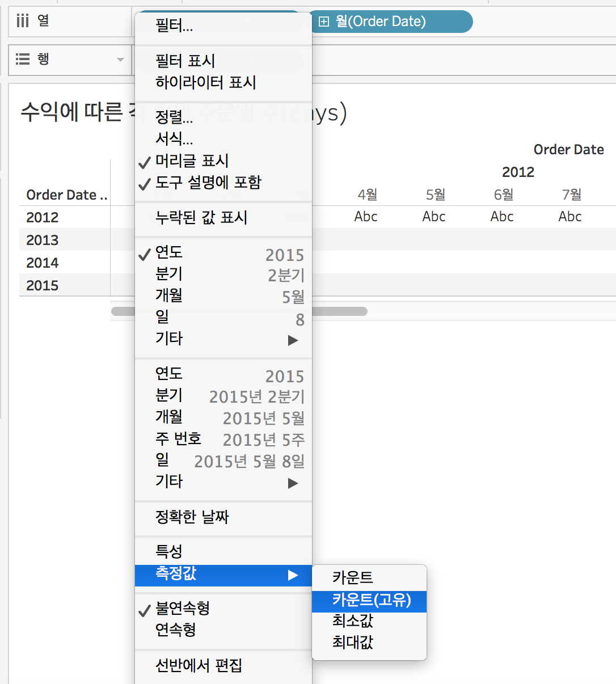The height and width of the screenshot is (684, 616).
Task: Choose 카운트 in the submenu
Action: (x=369, y=578)
